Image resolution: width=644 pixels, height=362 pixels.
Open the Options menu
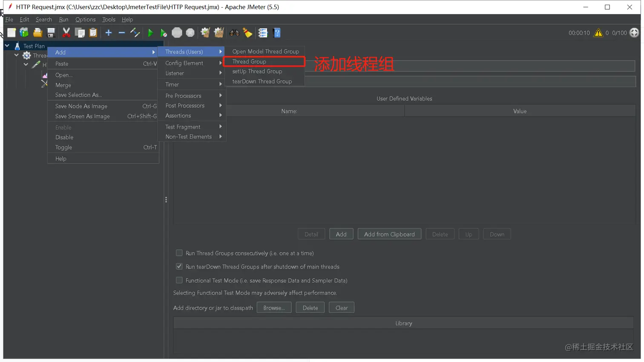click(85, 20)
